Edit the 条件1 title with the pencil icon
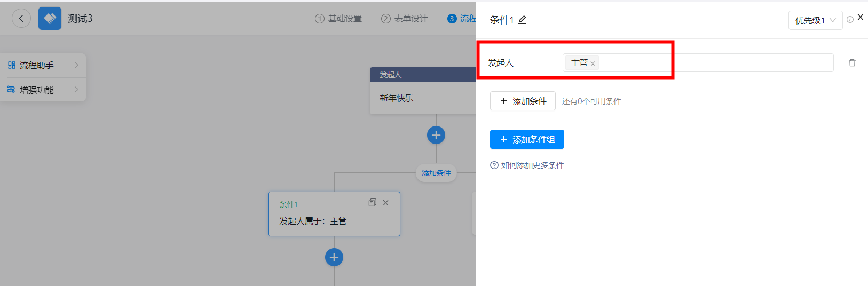 click(x=522, y=20)
